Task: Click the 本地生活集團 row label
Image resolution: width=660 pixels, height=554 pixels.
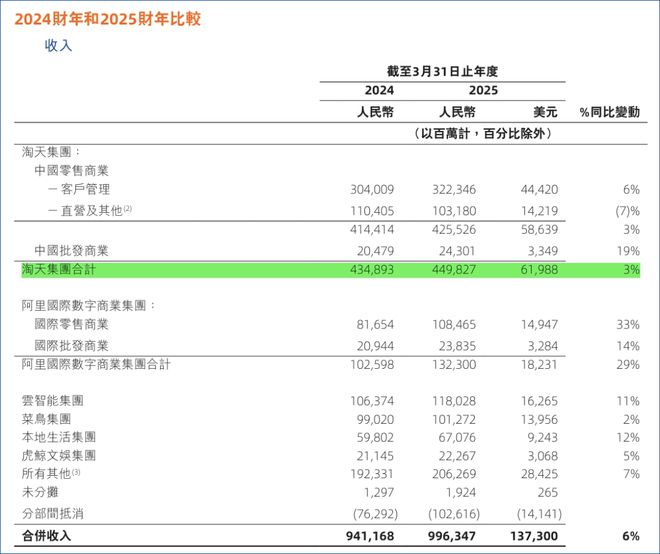Action: point(59,437)
